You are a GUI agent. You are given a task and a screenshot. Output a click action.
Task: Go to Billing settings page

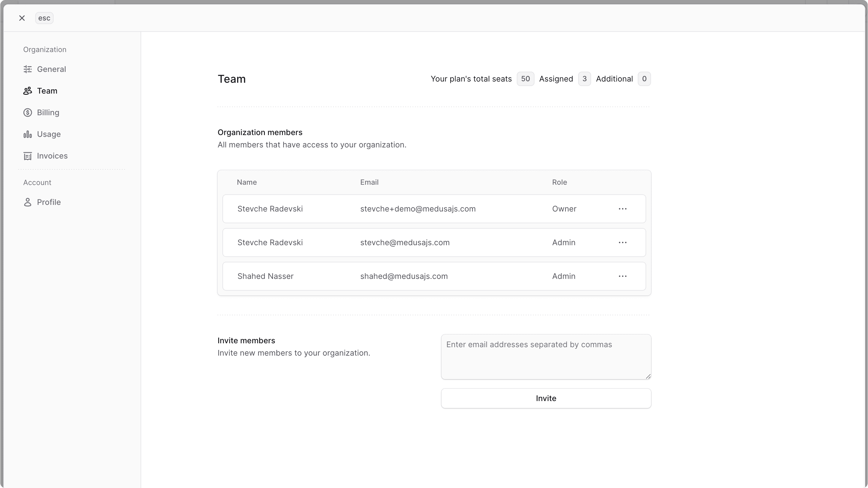point(48,113)
